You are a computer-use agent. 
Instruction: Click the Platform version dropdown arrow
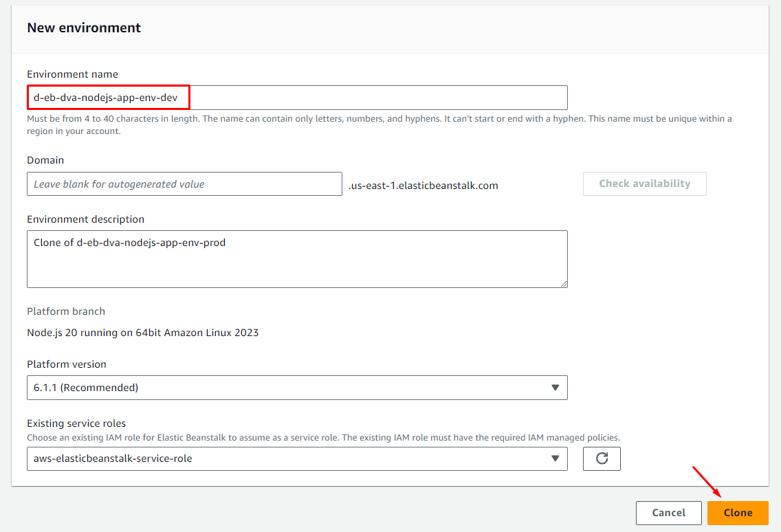(555, 388)
